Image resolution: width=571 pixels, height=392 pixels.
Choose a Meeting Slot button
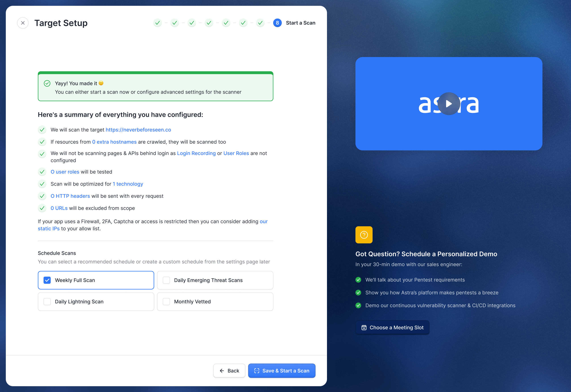(392, 327)
